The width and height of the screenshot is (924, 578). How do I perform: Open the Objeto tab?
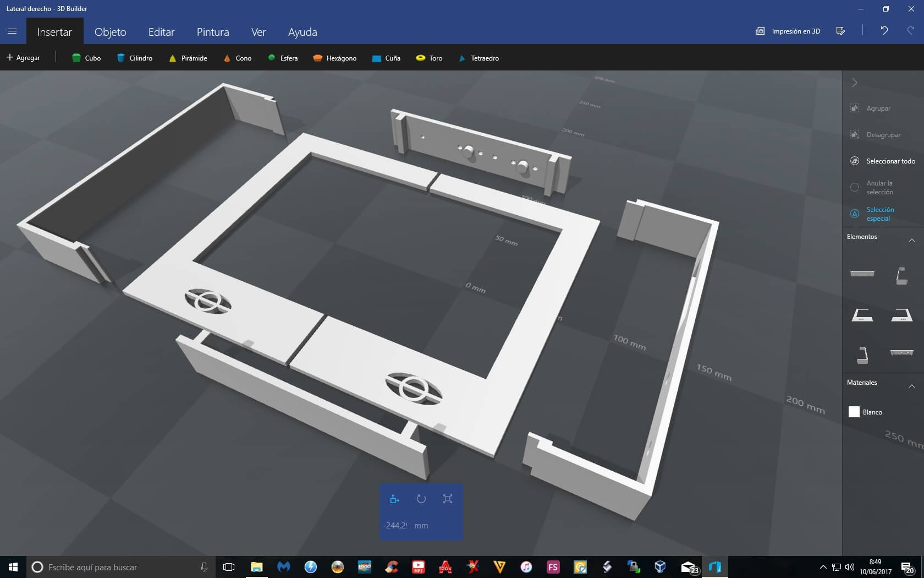[x=110, y=32]
